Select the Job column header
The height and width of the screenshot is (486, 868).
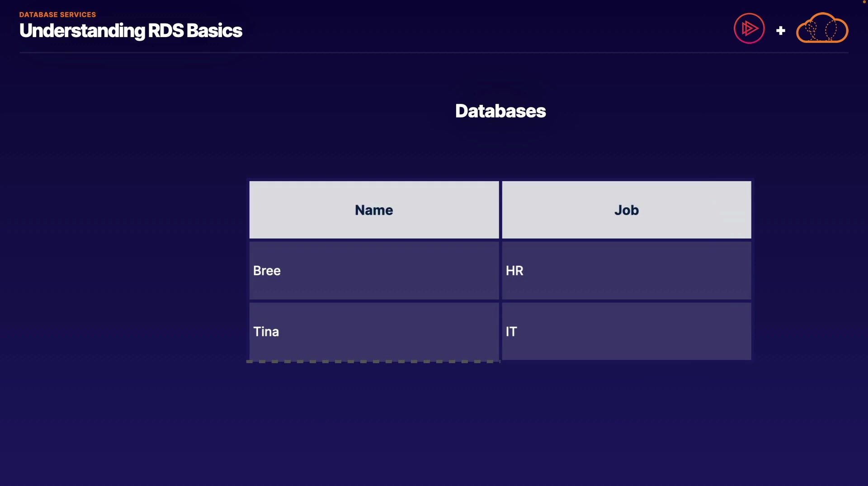[627, 210]
